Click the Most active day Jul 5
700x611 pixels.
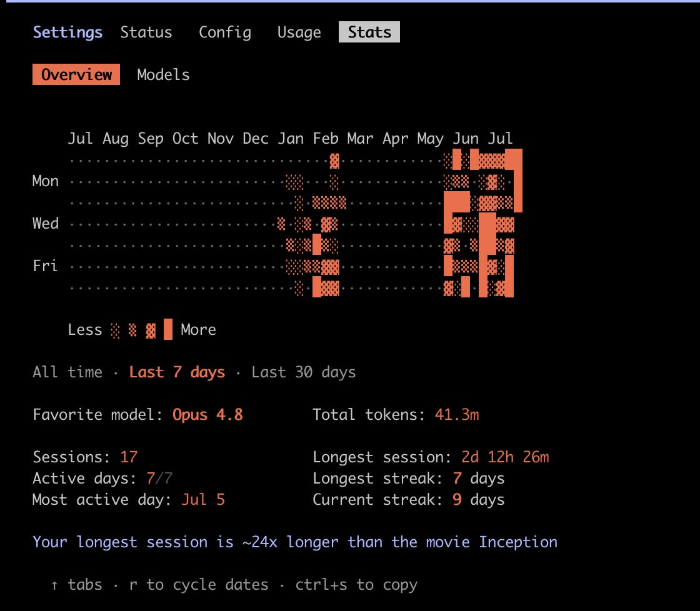tap(203, 499)
